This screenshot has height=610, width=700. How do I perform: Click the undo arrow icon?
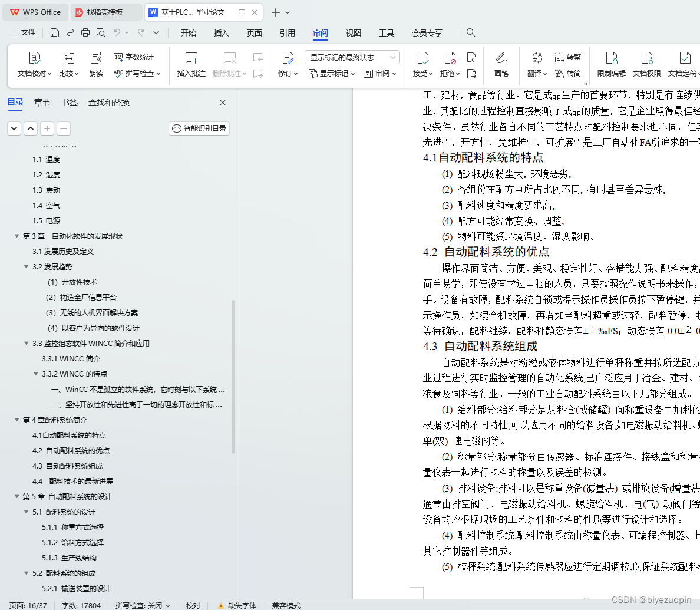117,32
